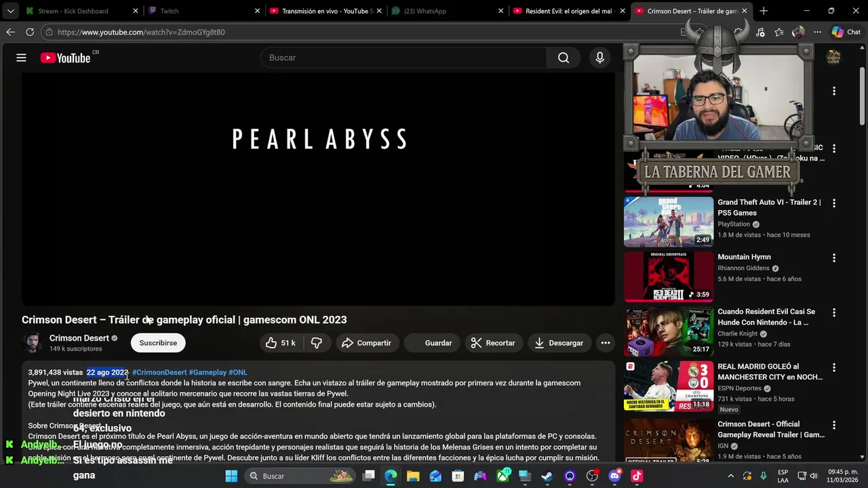Open the YouTube guide hamburger menu
This screenshot has width=868, height=488.
21,58
